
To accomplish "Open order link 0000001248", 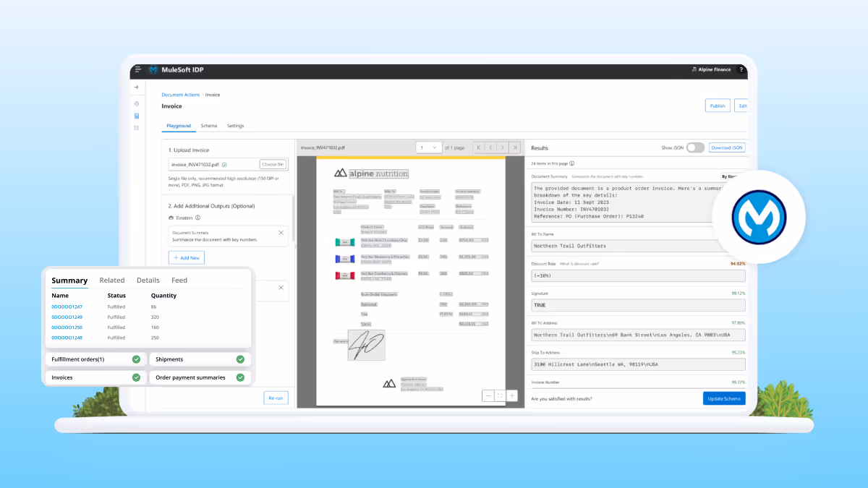I will click(67, 338).
